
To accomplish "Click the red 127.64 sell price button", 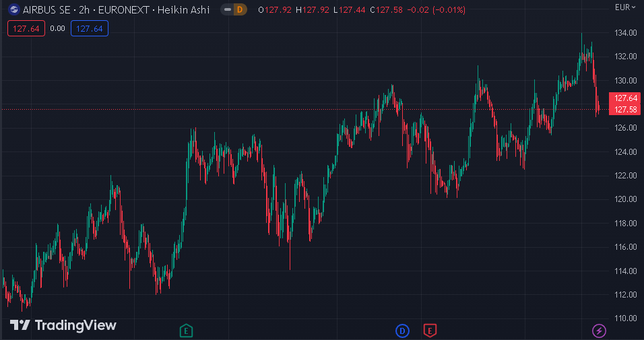I will pos(26,28).
